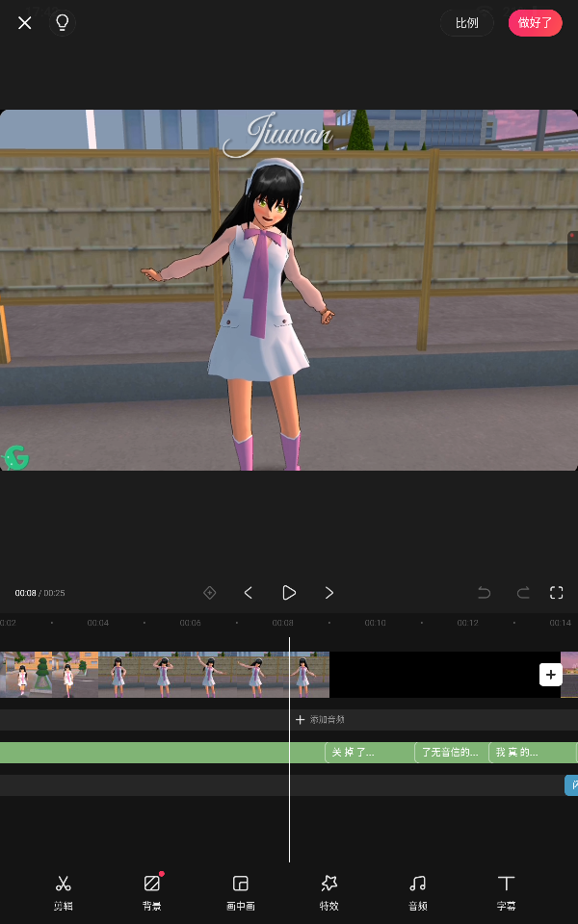Open the 音频 audio tool
578x924 pixels.
[417, 891]
